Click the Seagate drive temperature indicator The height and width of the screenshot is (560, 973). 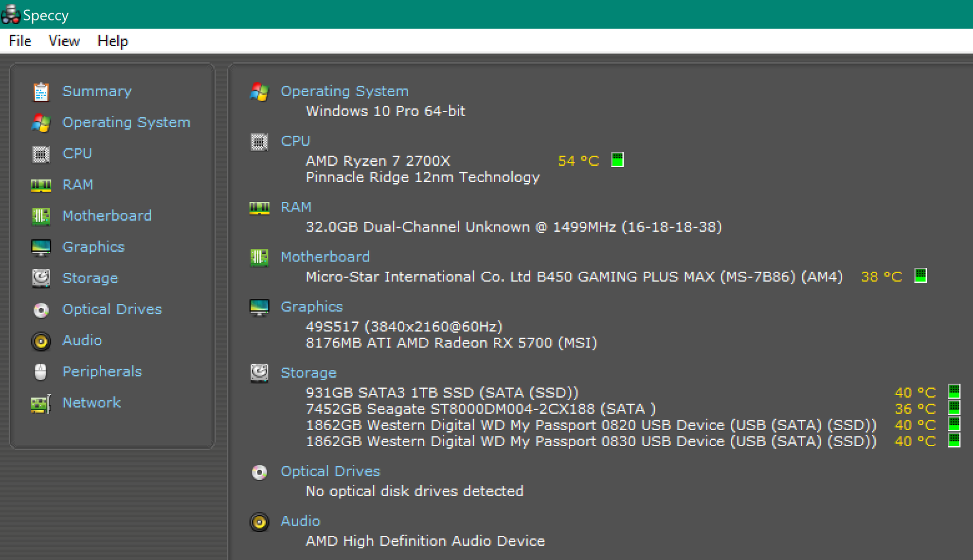954,408
